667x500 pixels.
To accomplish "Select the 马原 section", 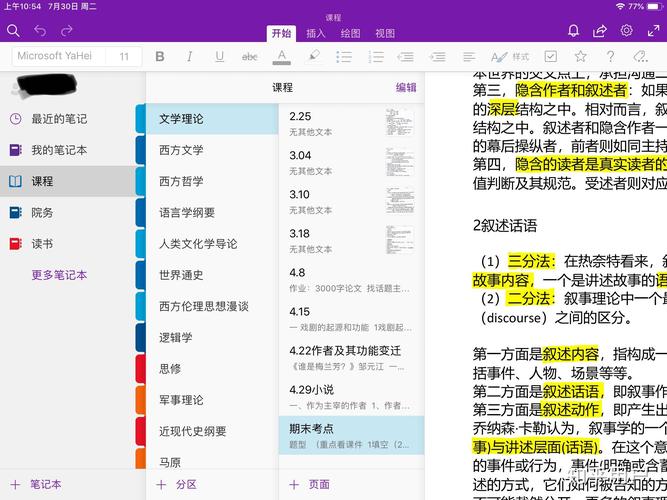I will click(x=212, y=462).
